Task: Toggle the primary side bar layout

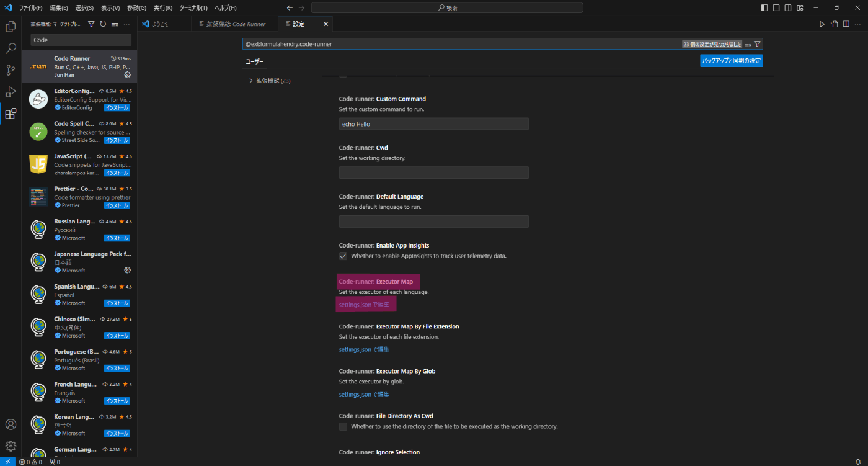Action: [764, 8]
